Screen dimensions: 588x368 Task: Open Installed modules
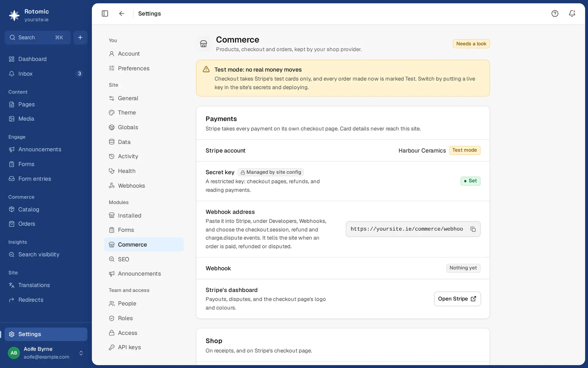(144, 216)
